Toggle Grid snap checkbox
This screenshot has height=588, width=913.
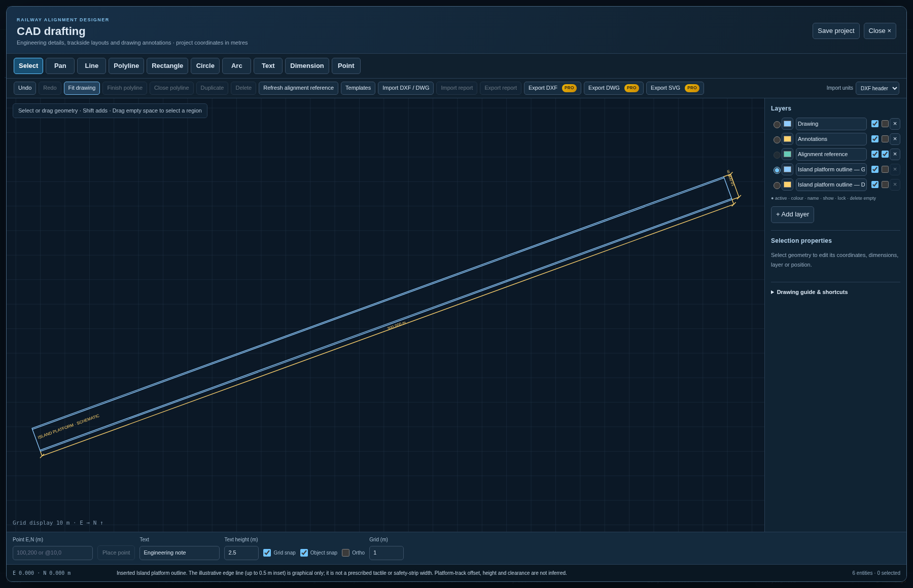[267, 553]
